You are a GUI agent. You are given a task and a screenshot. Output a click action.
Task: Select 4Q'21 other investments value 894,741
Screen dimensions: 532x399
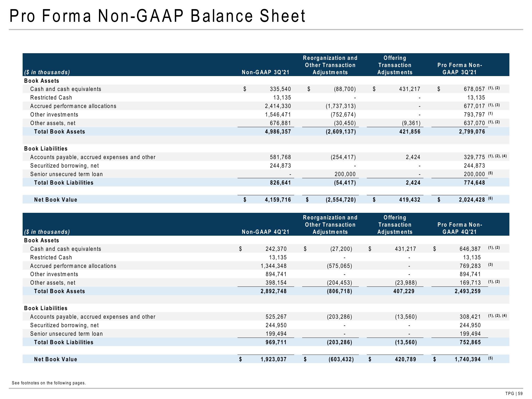point(276,274)
